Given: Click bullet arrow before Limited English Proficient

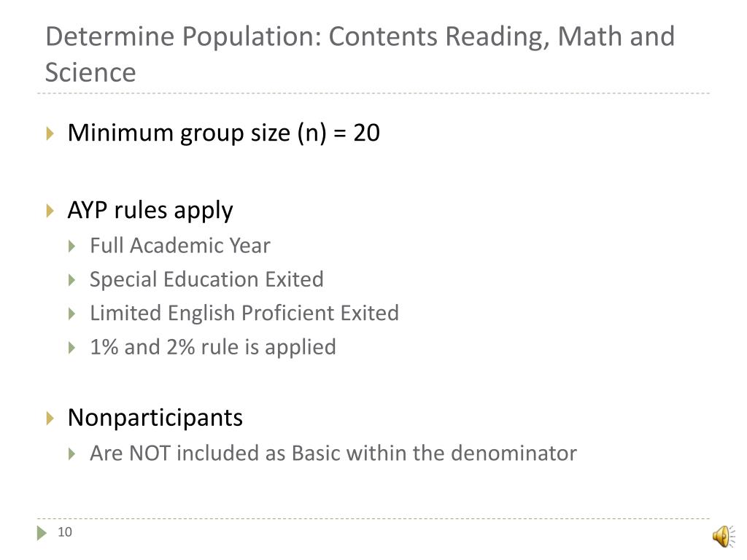Looking at the screenshot, I should [72, 314].
